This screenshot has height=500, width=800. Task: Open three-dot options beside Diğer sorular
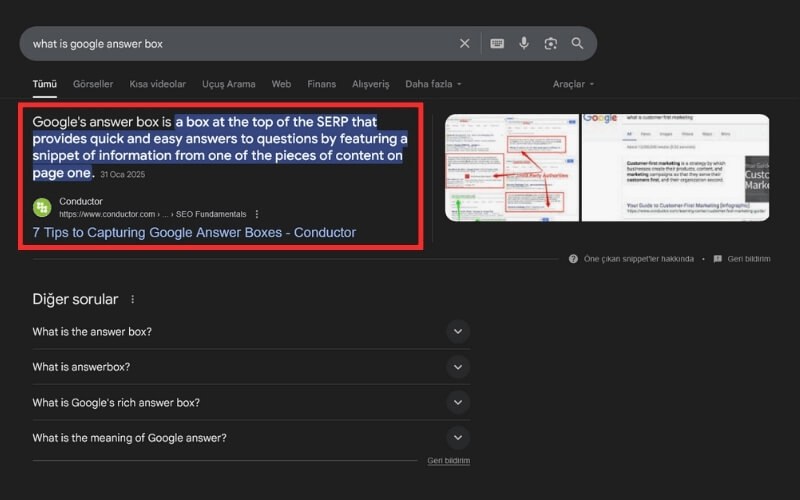[132, 299]
